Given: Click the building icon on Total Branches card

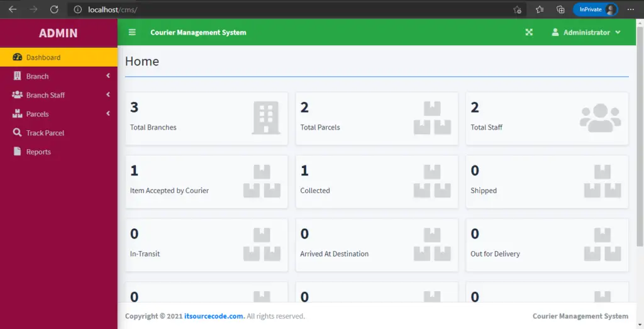Looking at the screenshot, I should (266, 118).
